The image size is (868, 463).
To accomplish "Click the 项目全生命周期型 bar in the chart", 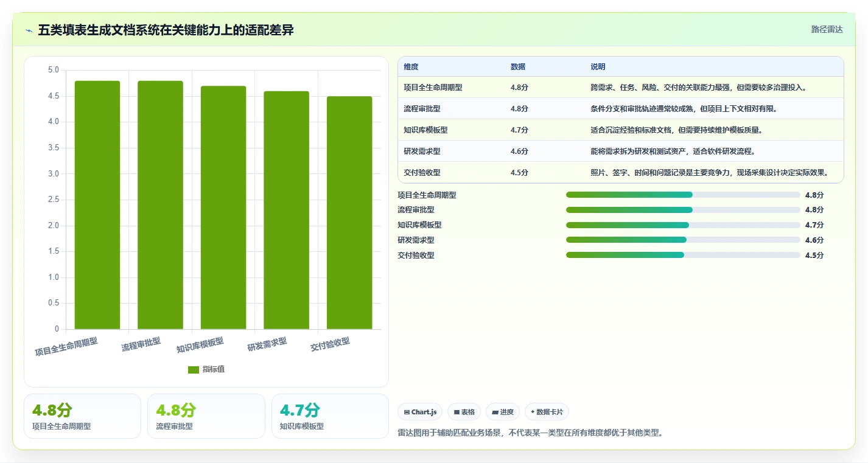I will [x=97, y=205].
